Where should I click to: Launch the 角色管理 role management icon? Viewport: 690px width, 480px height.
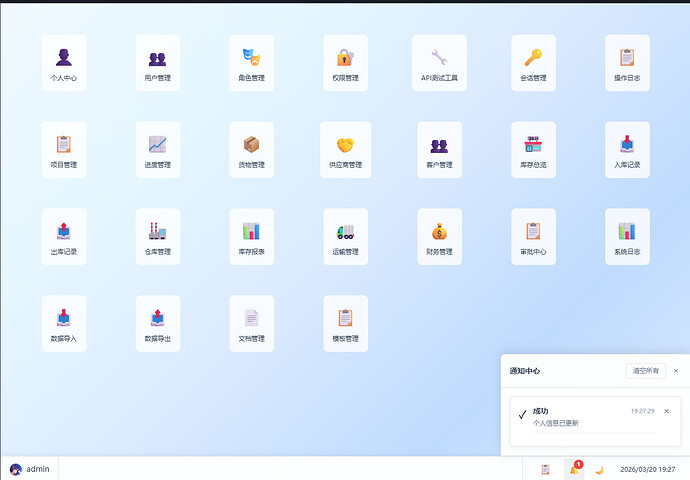(251, 62)
